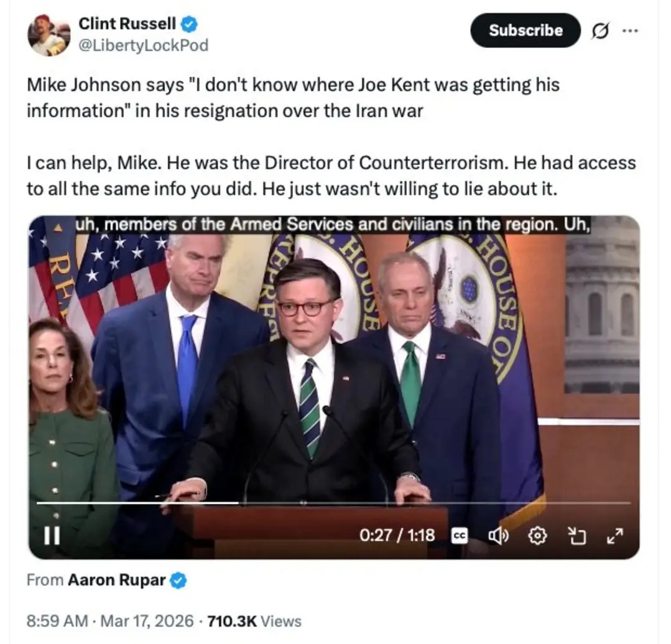Click the 0:27 / 1:18 time display
Image resolution: width=671 pixels, height=644 pixels.
(x=397, y=535)
